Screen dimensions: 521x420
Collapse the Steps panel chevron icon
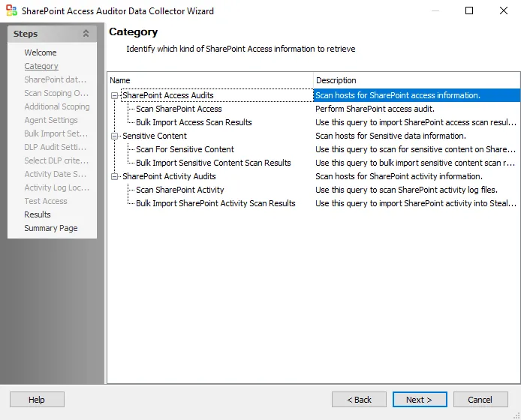(86, 34)
